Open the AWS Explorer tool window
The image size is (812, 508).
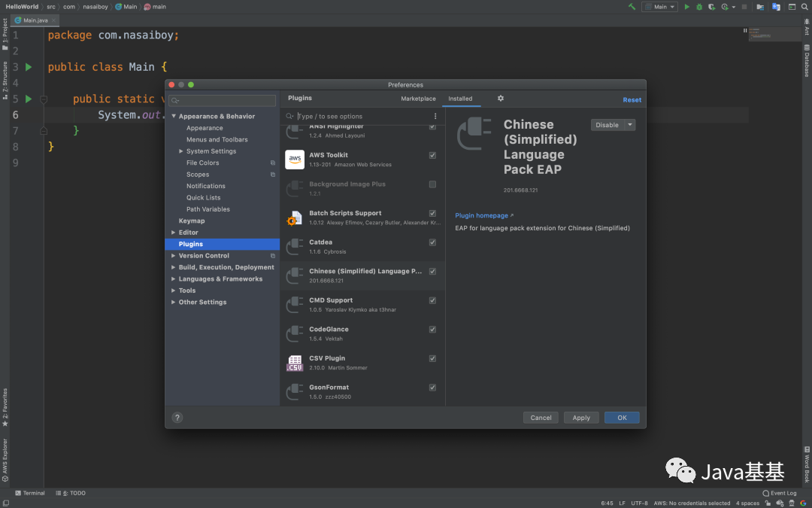tap(5, 461)
